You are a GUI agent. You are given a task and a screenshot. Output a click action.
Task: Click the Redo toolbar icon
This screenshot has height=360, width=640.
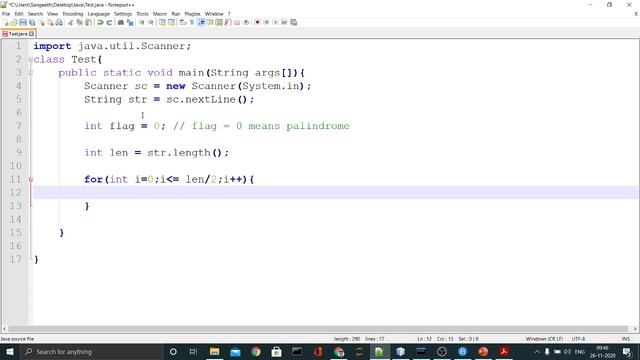[x=109, y=22]
